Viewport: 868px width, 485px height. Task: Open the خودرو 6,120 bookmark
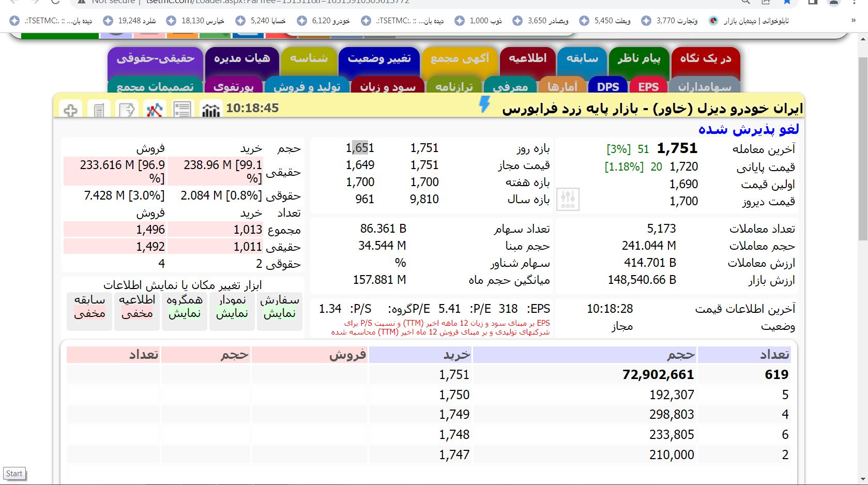[x=324, y=21]
